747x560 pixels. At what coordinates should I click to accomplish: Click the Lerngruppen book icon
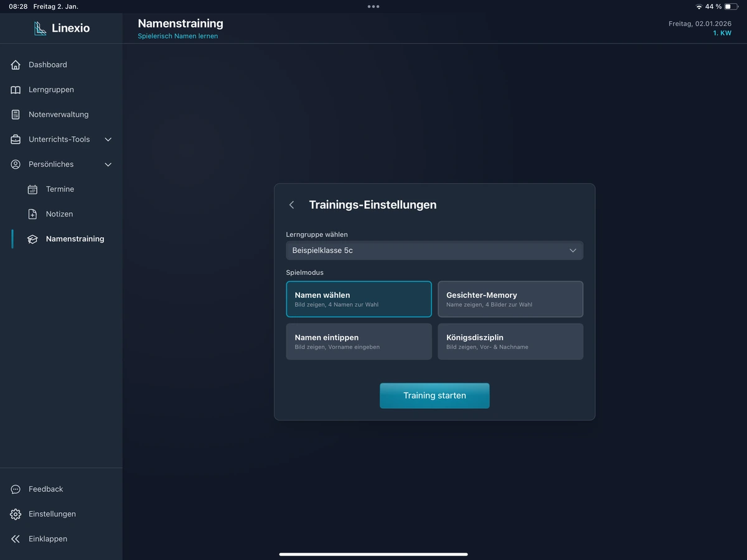[x=16, y=90]
